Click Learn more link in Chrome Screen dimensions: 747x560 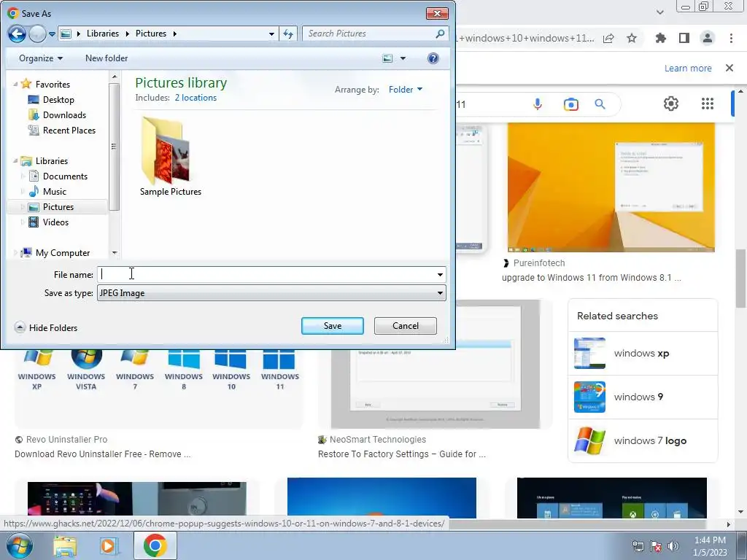tap(688, 68)
